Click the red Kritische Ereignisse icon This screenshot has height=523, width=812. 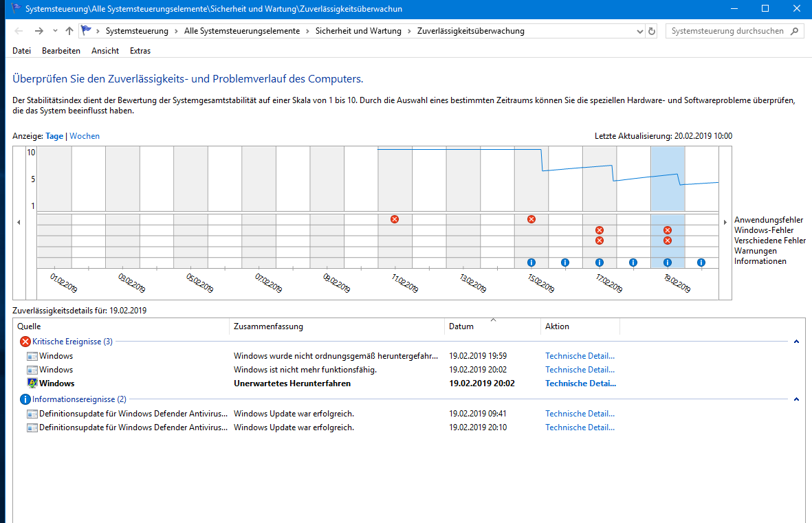coord(25,342)
